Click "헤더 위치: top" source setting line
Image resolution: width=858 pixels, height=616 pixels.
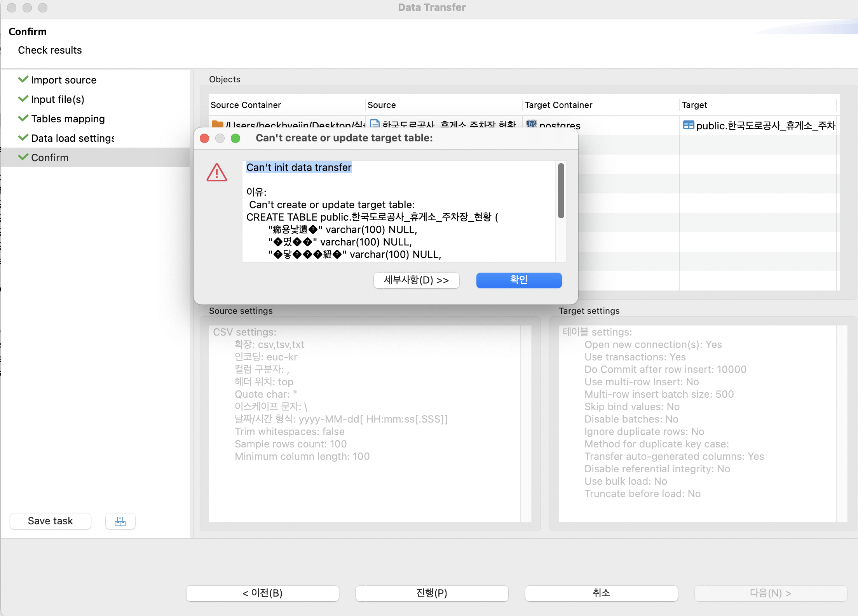[x=264, y=382]
